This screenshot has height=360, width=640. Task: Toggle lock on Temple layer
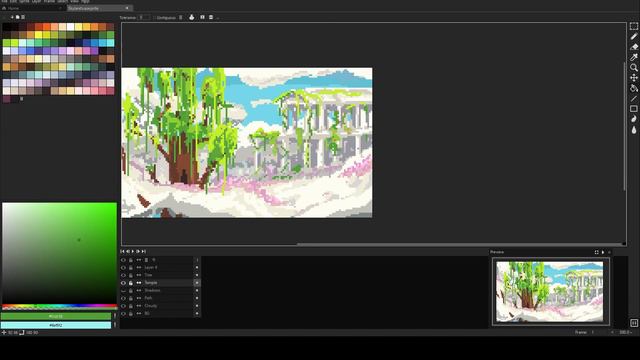point(131,283)
